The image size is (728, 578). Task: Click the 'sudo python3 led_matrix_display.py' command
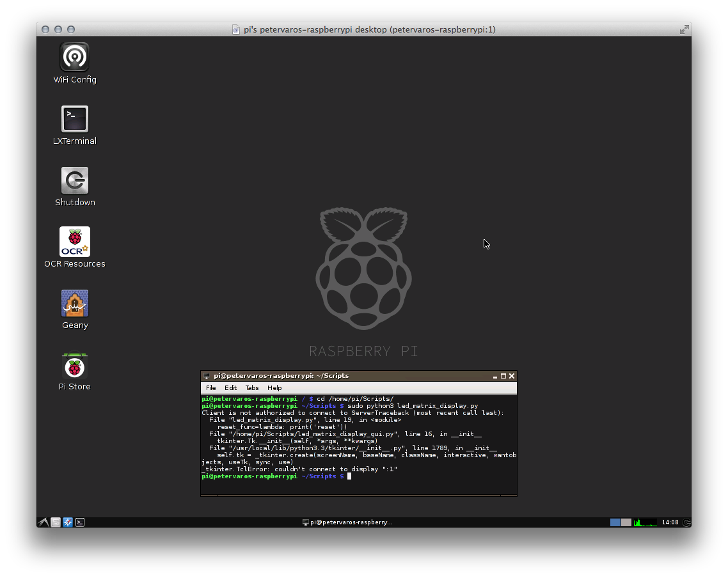[413, 406]
